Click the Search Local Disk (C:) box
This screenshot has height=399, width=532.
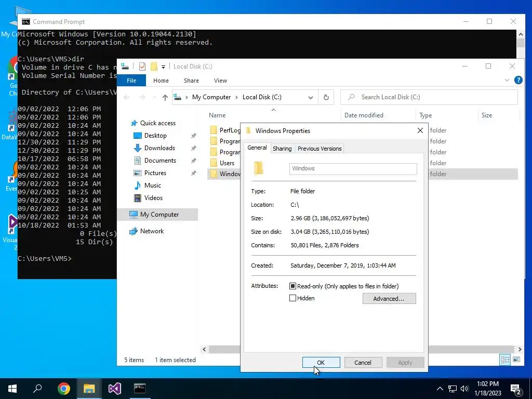pos(429,97)
